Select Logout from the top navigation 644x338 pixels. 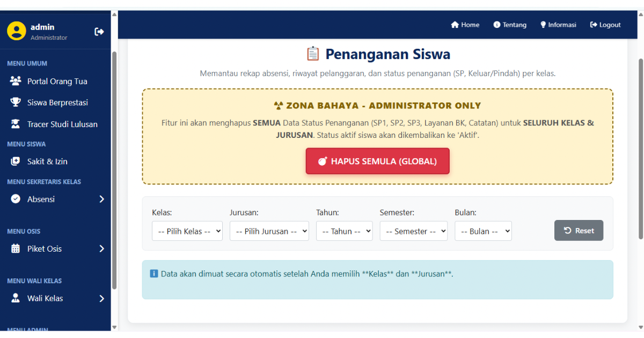[605, 24]
